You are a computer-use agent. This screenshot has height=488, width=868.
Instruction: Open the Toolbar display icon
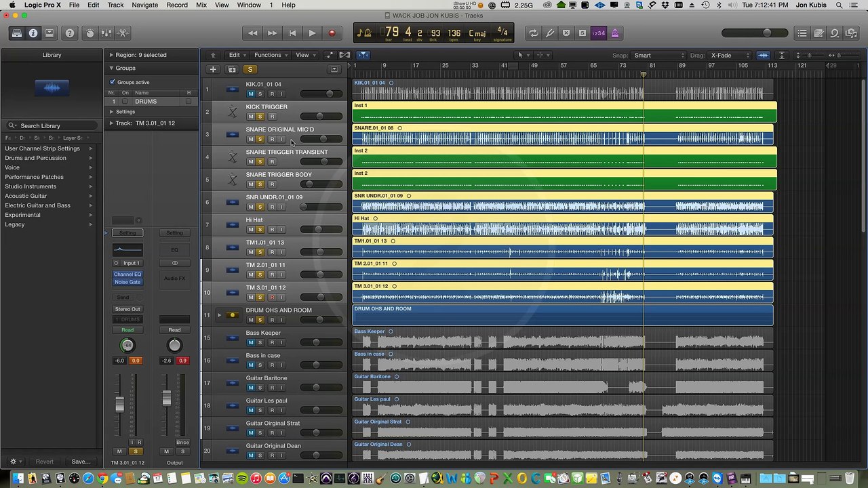[x=50, y=33]
